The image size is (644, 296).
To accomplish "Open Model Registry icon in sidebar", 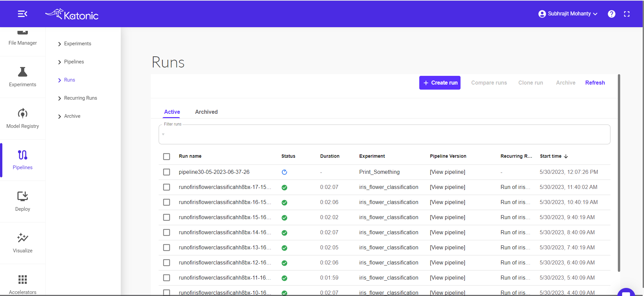I will tap(22, 113).
